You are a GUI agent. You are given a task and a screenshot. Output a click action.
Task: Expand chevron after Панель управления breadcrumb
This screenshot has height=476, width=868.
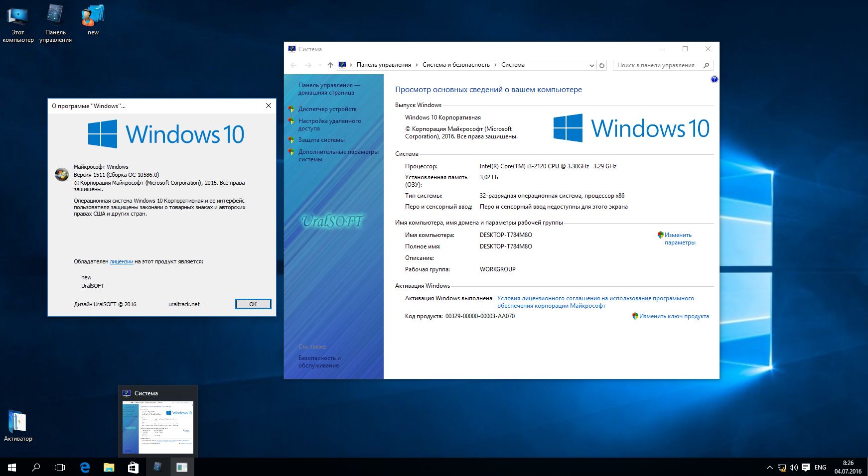417,65
